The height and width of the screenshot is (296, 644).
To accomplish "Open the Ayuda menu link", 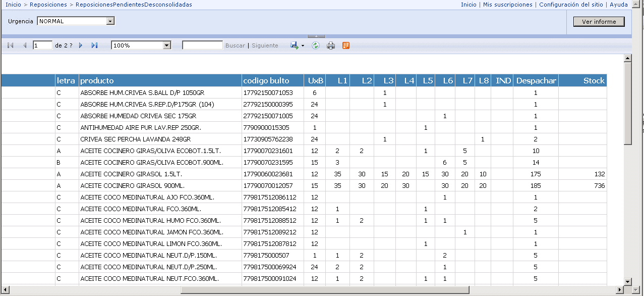I will click(x=619, y=5).
